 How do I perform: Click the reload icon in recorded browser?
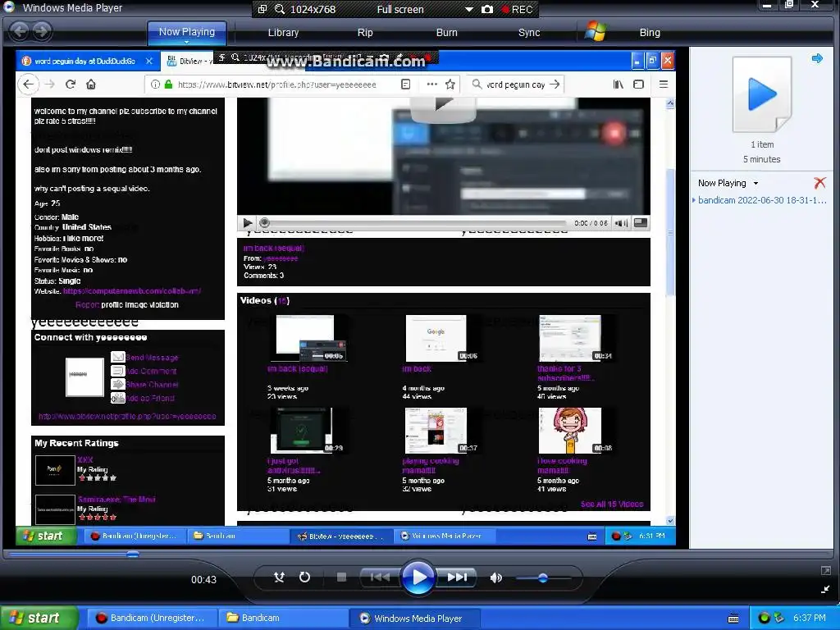[71, 84]
